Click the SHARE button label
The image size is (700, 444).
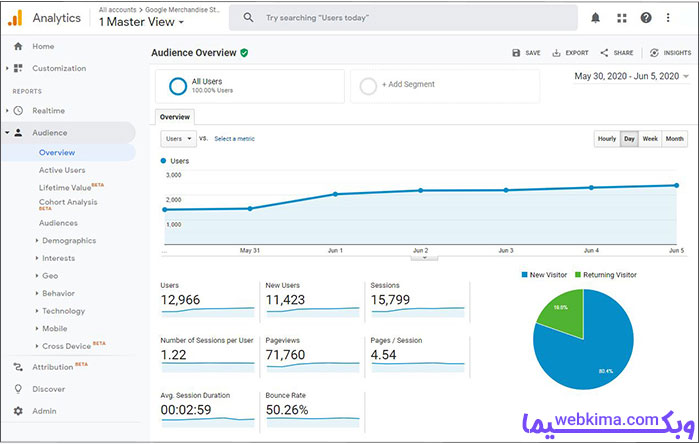click(623, 53)
